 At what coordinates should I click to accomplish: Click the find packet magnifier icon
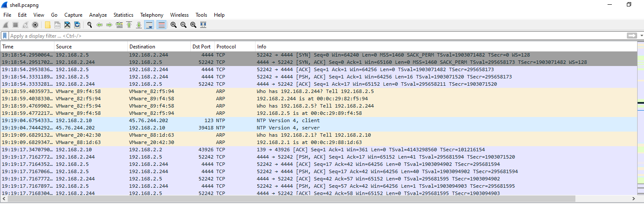pyautogui.click(x=90, y=25)
